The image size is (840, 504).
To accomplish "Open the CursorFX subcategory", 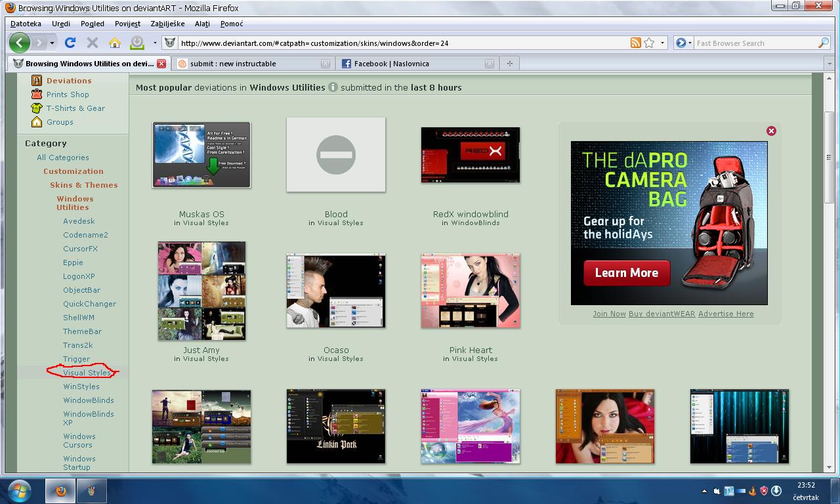I will (x=80, y=249).
